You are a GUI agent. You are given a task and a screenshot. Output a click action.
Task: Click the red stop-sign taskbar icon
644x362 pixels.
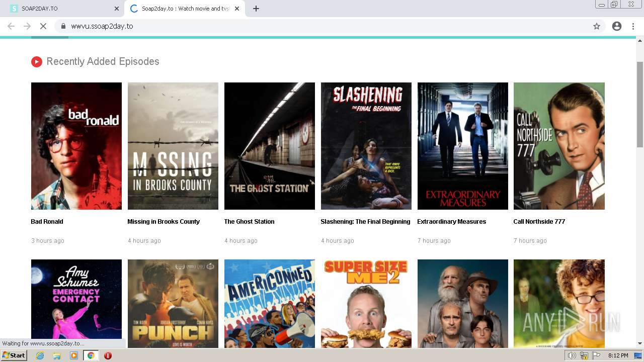pyautogui.click(x=108, y=355)
